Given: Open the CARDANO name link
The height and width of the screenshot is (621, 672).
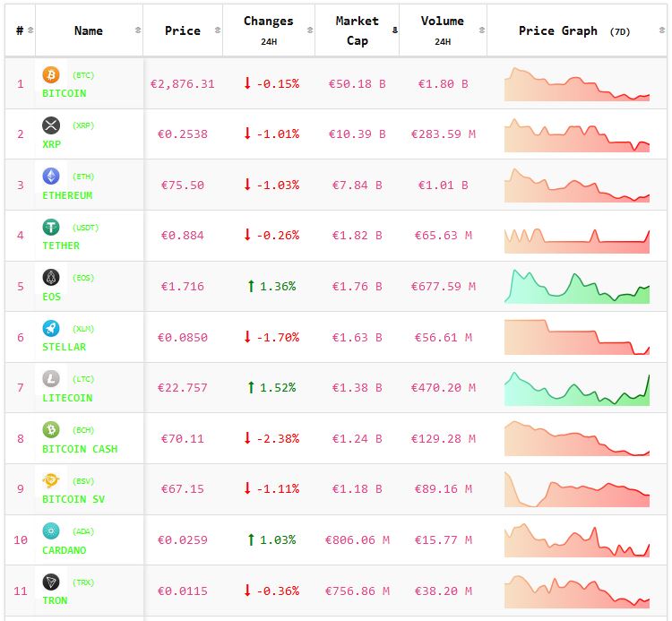Looking at the screenshot, I should [65, 550].
